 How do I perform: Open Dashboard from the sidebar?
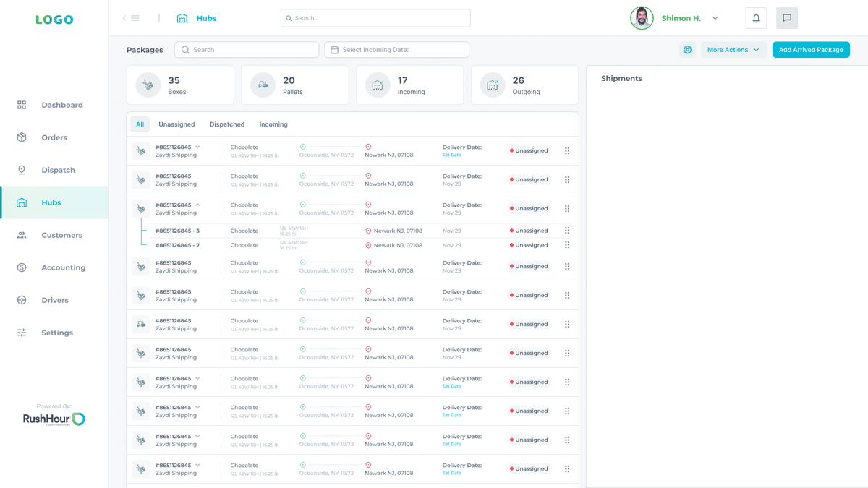coord(61,105)
